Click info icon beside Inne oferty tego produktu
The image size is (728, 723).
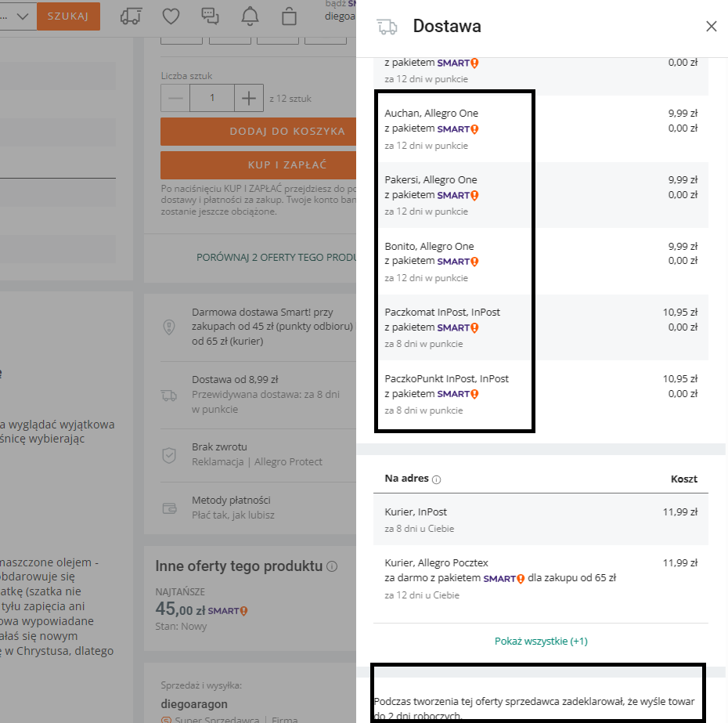pos(332,566)
